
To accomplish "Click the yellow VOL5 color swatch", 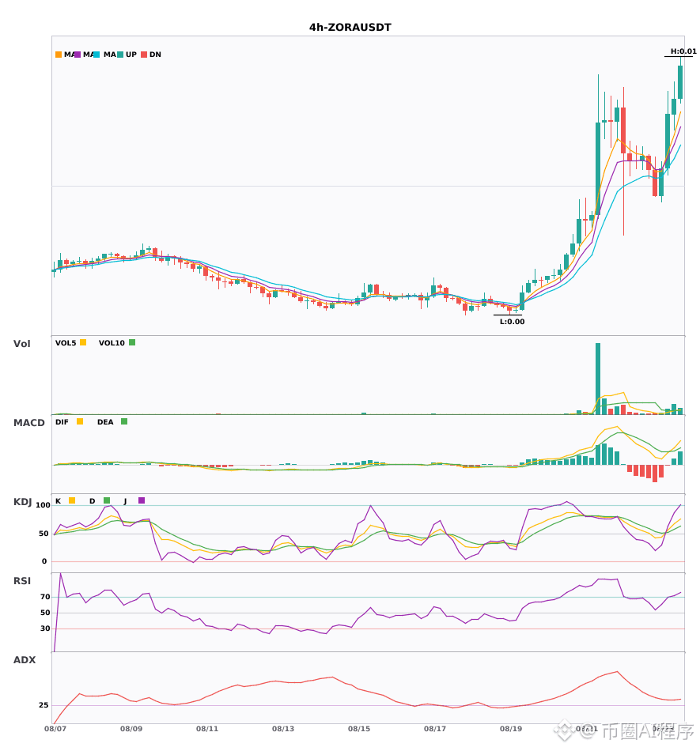I will [x=83, y=342].
